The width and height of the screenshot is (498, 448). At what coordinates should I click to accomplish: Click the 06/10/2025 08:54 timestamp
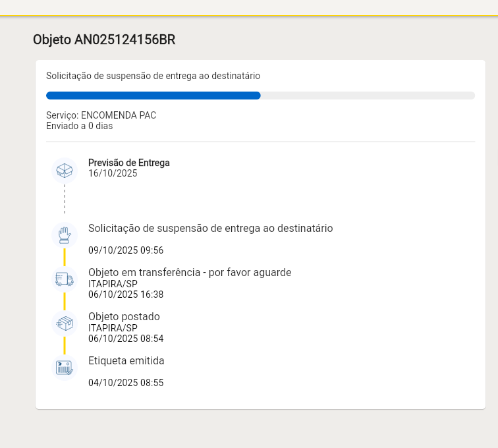coord(126,339)
